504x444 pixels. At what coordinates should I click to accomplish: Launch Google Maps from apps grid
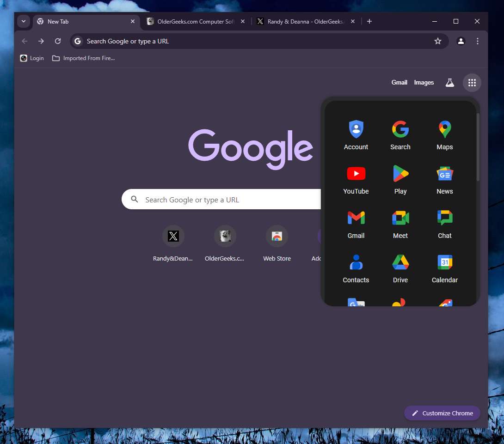(444, 135)
